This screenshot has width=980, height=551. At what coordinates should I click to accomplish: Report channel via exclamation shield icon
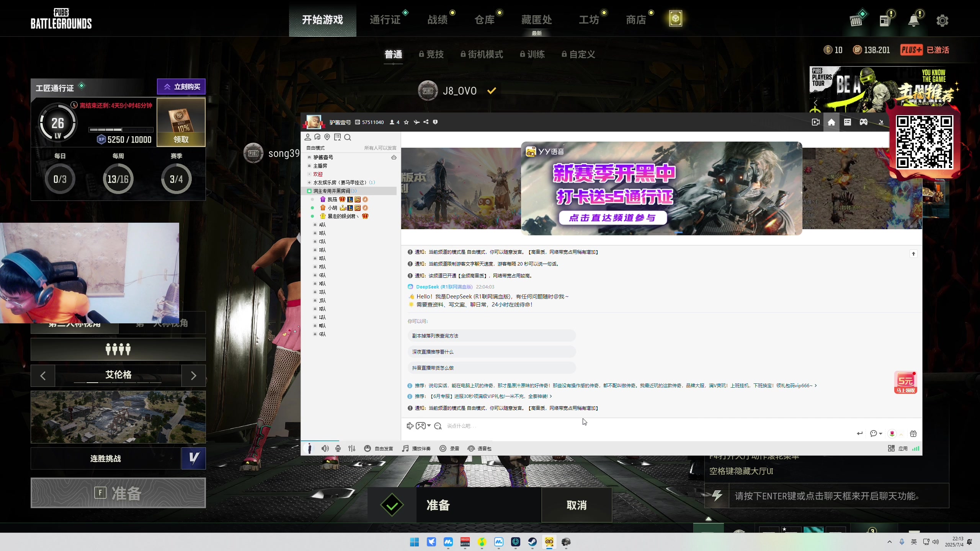435,122
